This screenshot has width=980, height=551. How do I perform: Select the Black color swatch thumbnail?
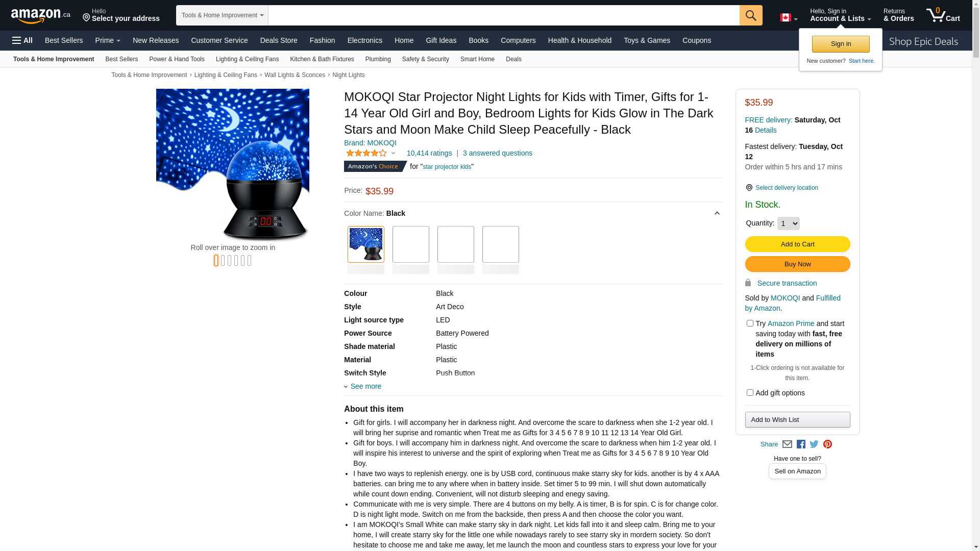[x=366, y=244]
